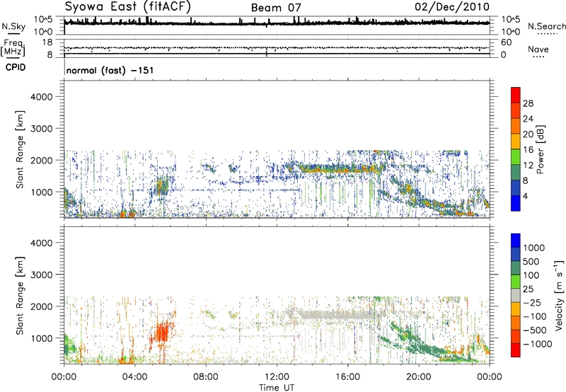Click the "28" Power colorbar label

point(528,103)
